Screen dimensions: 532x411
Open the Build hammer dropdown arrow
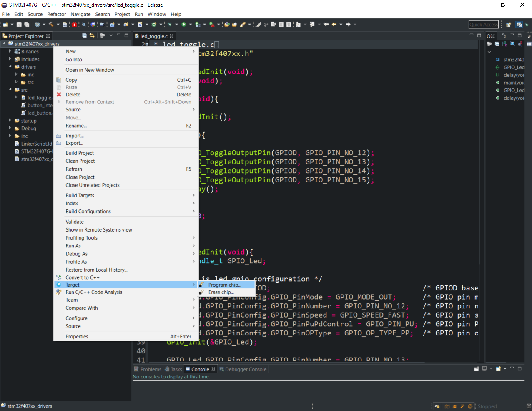tap(58, 25)
